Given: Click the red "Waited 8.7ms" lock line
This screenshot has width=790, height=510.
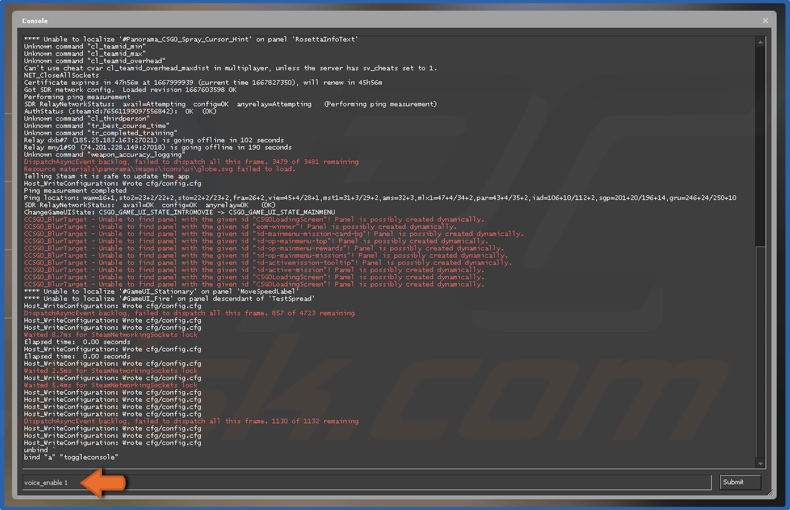Looking at the screenshot, I should [110, 335].
